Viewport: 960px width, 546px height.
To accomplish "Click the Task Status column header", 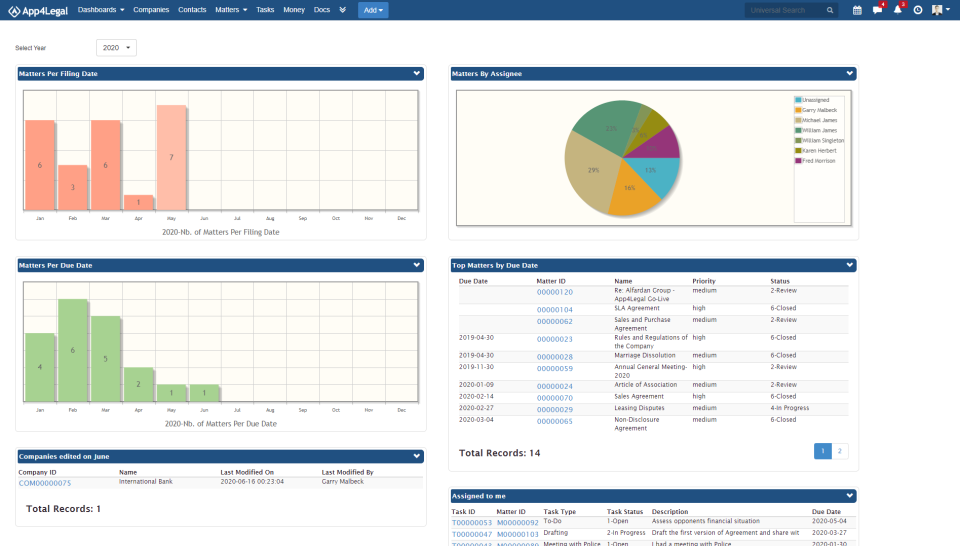I will [x=625, y=511].
